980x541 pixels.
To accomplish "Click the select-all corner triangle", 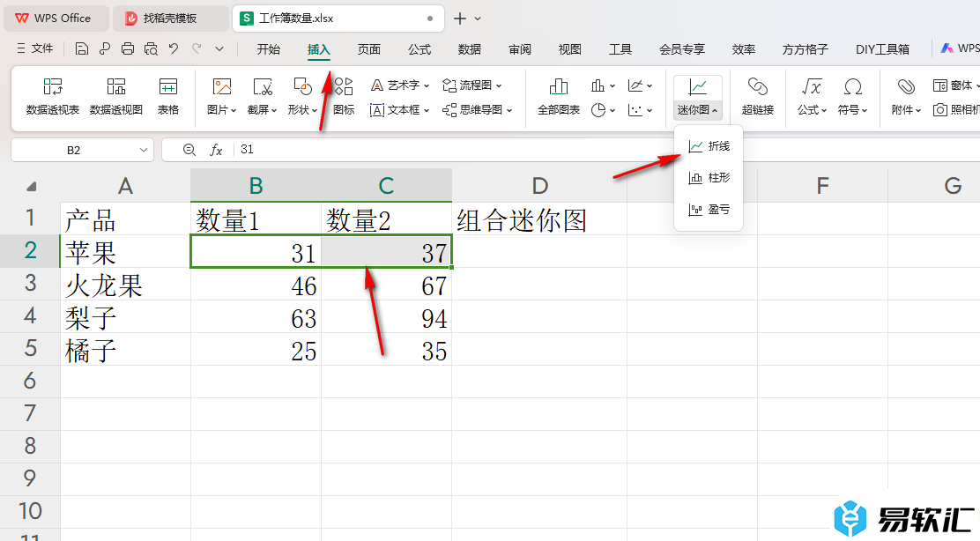I will click(31, 186).
